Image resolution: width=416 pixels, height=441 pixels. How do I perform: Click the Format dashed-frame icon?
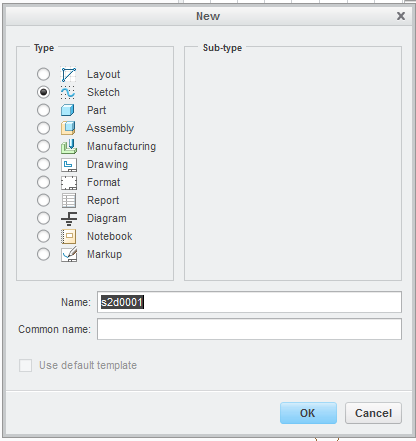click(x=69, y=182)
